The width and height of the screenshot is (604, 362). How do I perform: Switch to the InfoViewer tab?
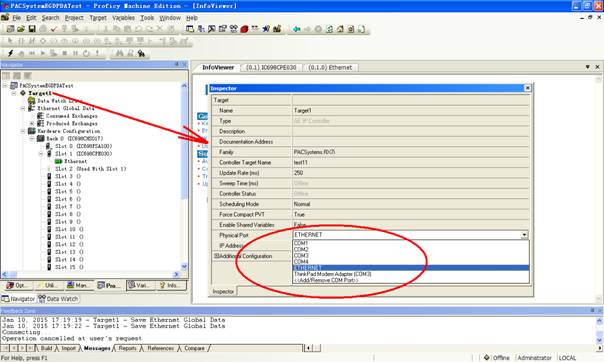pos(218,67)
